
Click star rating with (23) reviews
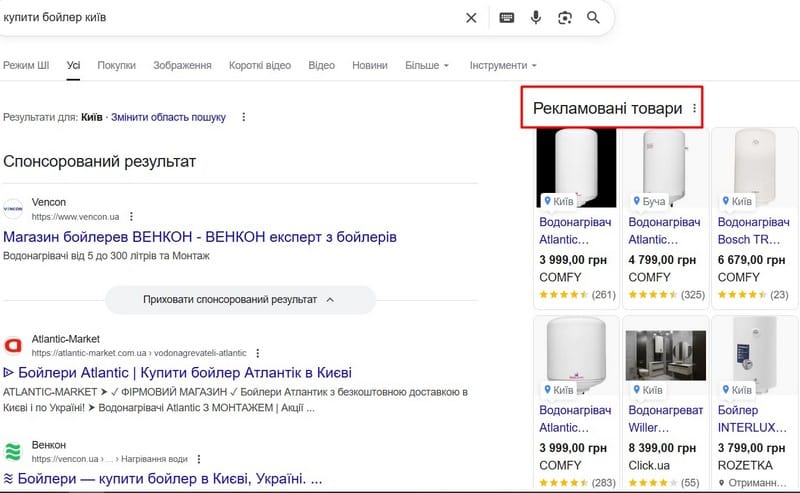coord(753,294)
